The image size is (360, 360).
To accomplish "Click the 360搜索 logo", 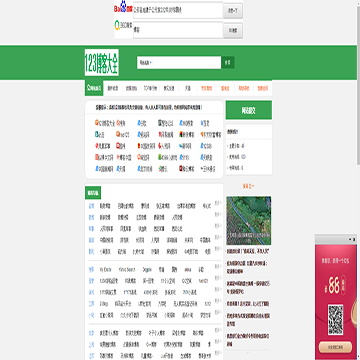I will (123, 26).
